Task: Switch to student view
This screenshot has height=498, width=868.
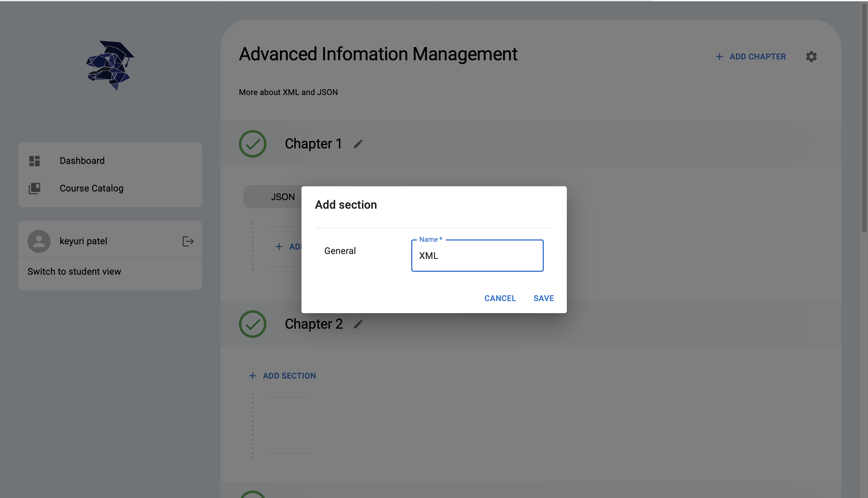Action: click(74, 272)
